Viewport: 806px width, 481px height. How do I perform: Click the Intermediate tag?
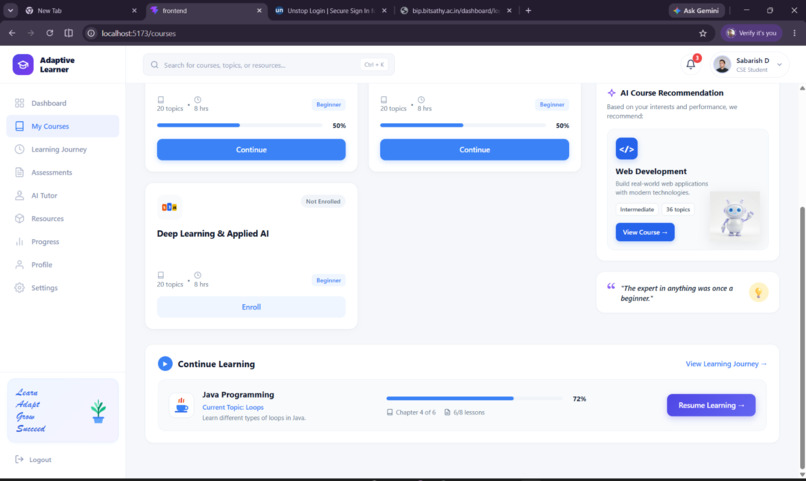click(x=636, y=210)
